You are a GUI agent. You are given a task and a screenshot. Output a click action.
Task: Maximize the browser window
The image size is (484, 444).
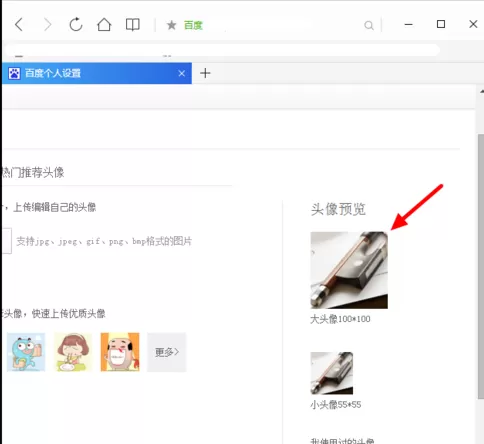coord(441,24)
